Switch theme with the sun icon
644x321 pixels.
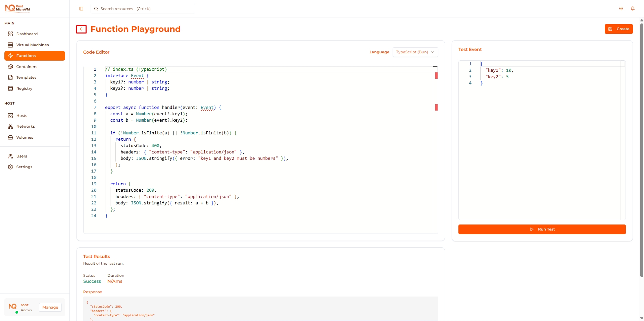pos(621,9)
